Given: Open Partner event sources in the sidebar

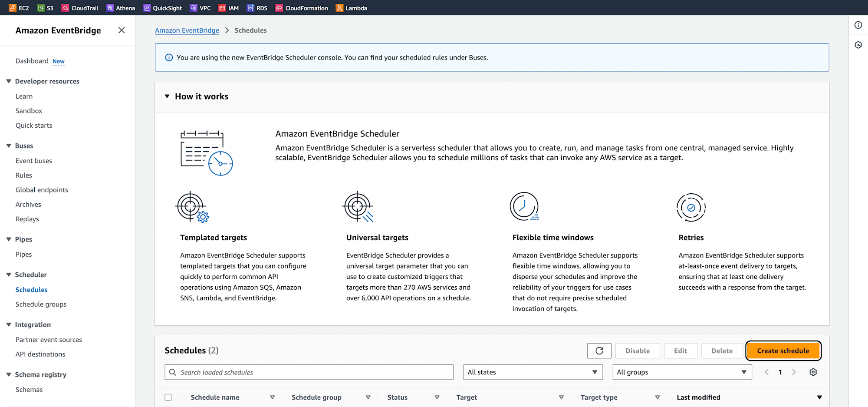Looking at the screenshot, I should pyautogui.click(x=49, y=340).
